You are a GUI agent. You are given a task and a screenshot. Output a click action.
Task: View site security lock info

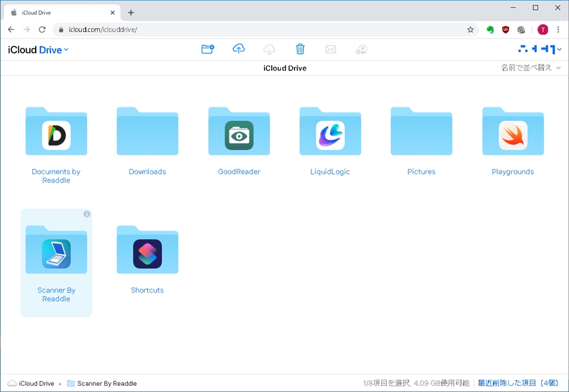61,30
